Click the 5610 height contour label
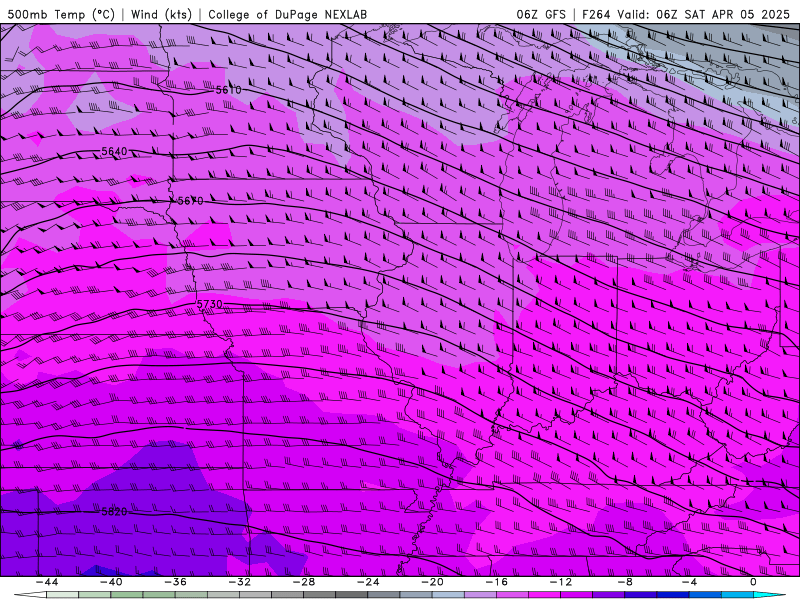 tap(228, 90)
